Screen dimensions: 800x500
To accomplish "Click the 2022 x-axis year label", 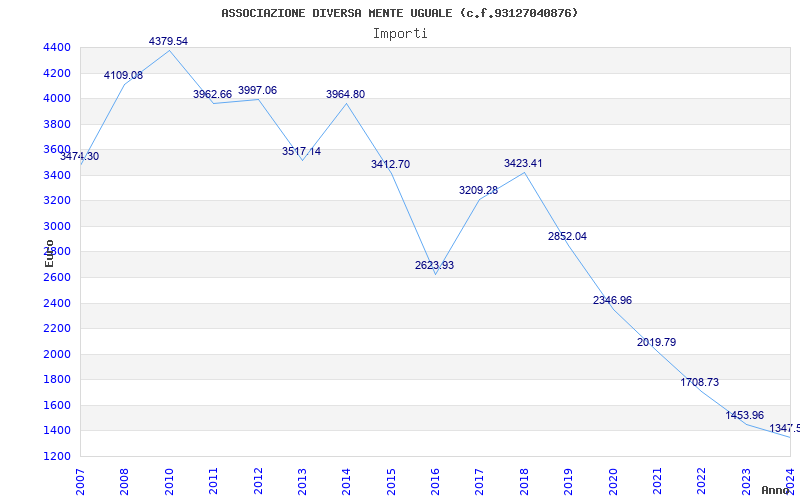I will click(x=702, y=481).
